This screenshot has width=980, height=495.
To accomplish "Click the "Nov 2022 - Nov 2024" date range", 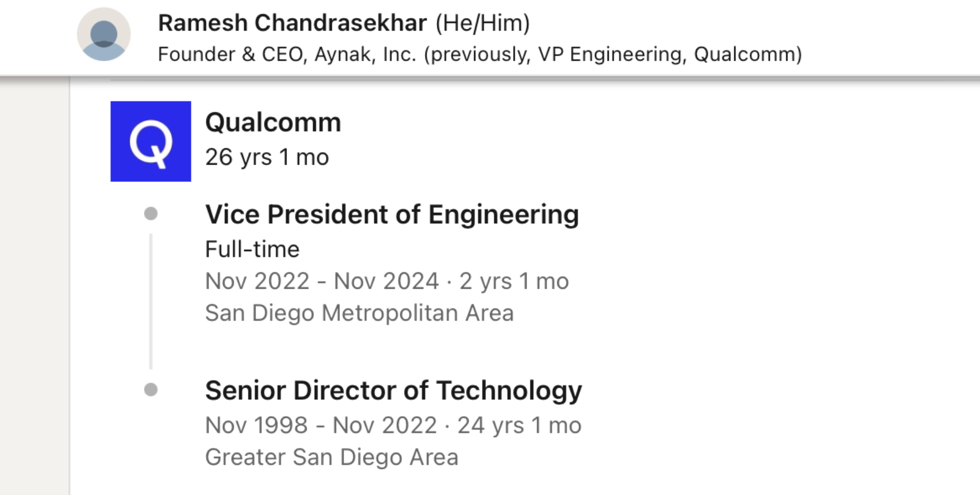I will click(x=321, y=281).
